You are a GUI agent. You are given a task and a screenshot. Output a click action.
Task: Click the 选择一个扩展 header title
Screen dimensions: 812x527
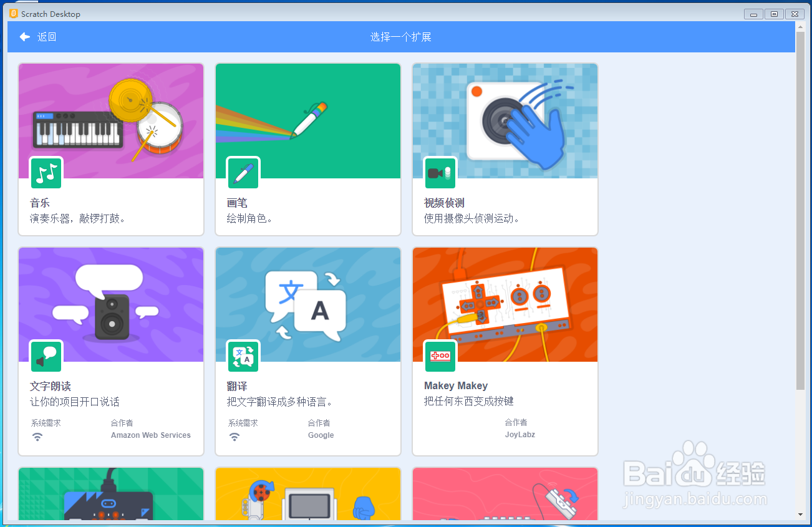pos(401,37)
